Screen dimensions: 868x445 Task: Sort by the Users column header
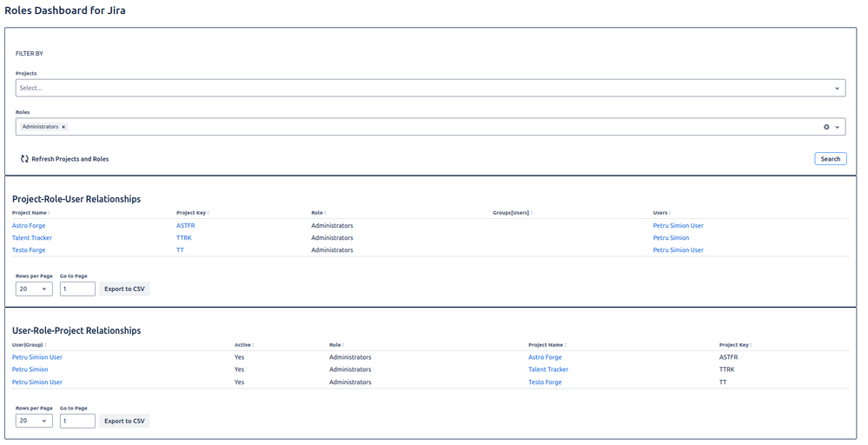tap(661, 213)
